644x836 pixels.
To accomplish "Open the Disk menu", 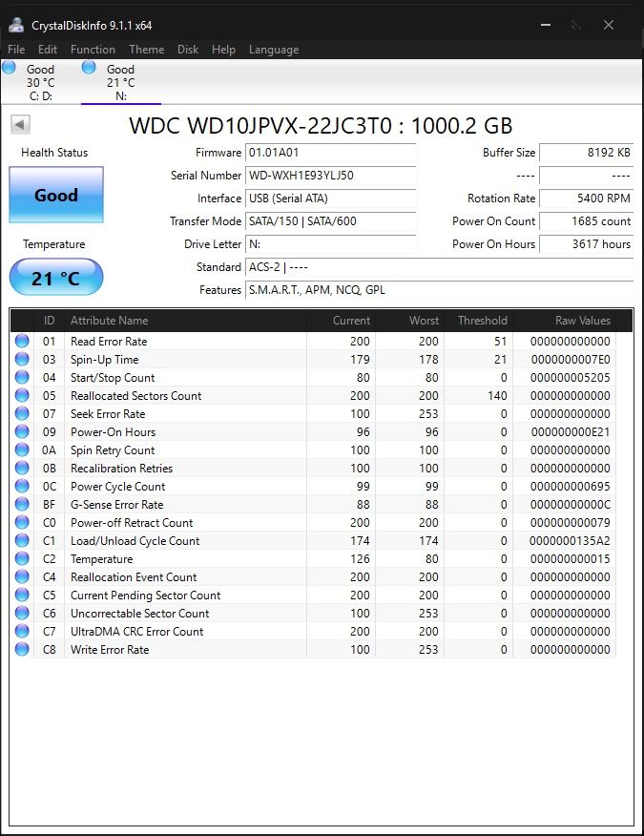I will click(188, 50).
